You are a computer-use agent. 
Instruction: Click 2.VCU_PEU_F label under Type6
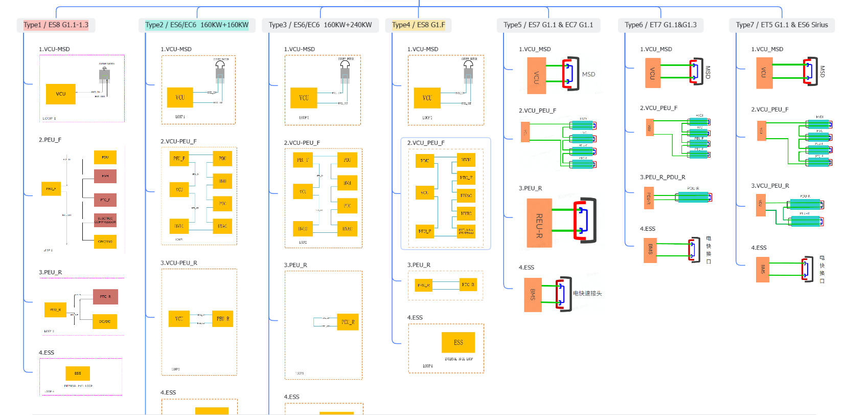click(658, 108)
